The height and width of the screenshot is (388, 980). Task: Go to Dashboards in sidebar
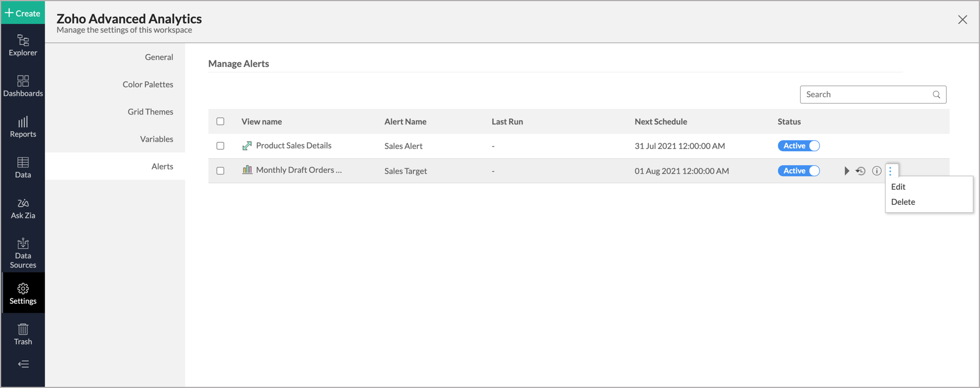pyautogui.click(x=23, y=86)
